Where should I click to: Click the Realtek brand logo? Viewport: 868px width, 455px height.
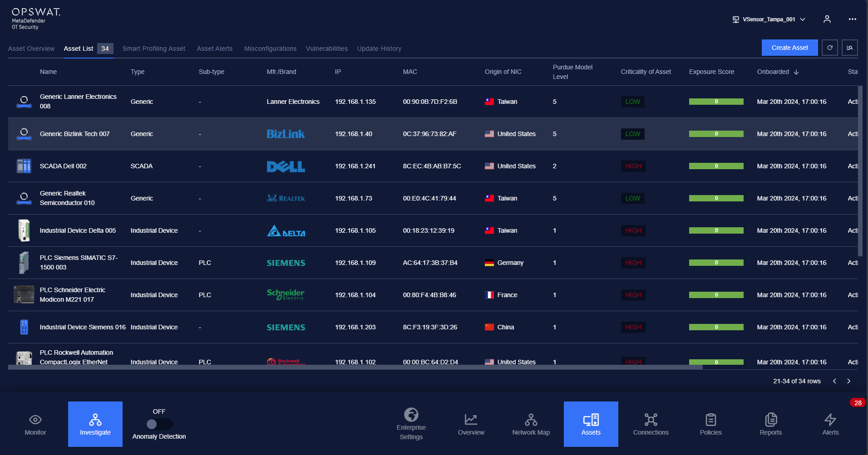click(286, 198)
